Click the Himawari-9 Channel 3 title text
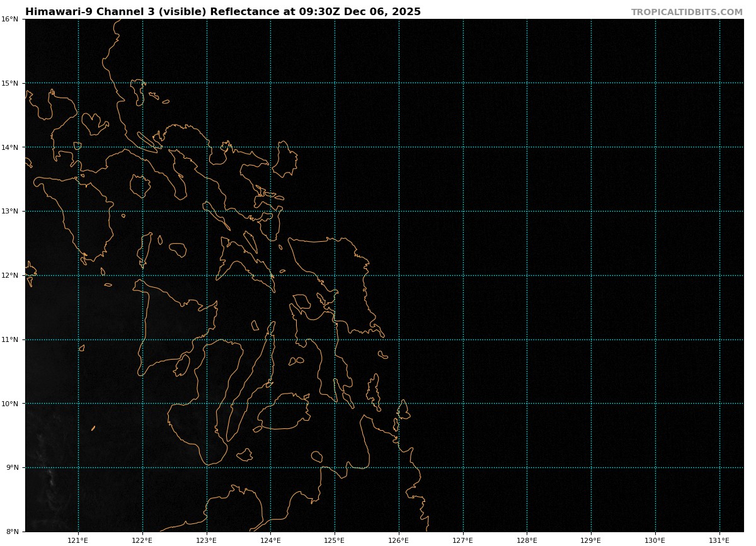The image size is (756, 546). (x=222, y=12)
